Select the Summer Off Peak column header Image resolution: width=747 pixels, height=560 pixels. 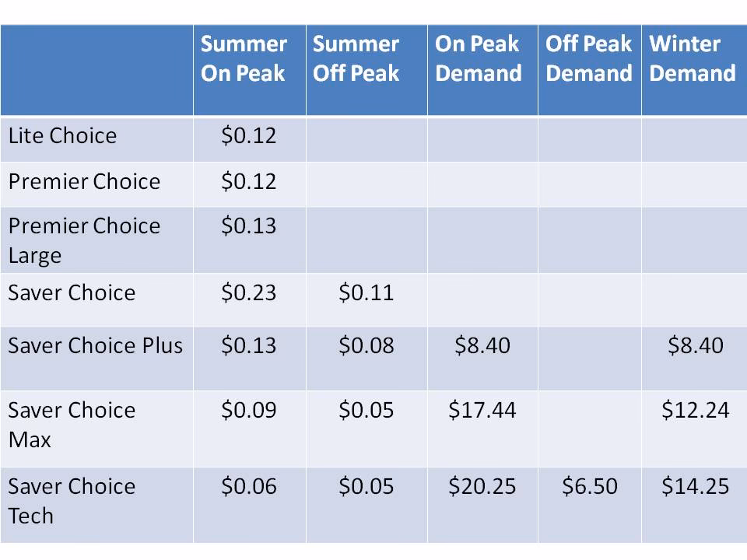(356, 58)
